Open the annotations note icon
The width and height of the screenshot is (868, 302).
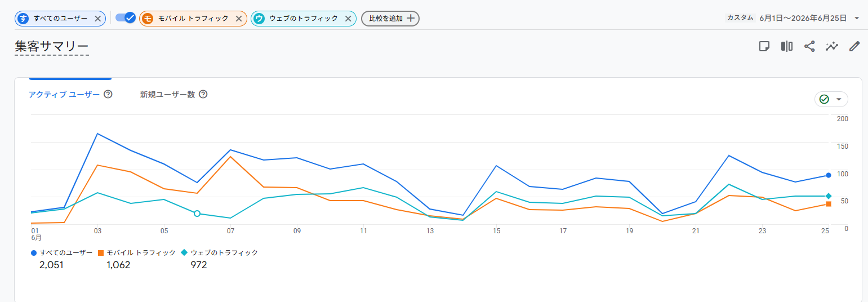pos(764,46)
